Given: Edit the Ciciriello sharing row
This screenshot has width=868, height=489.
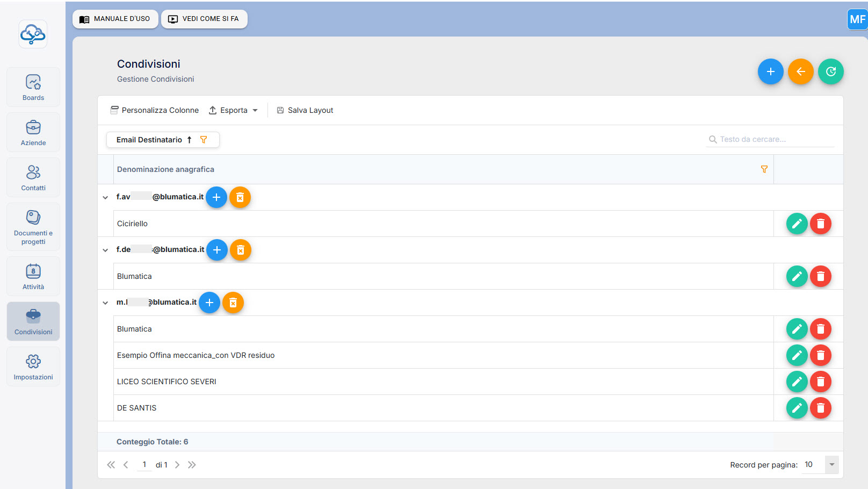Looking at the screenshot, I should [x=797, y=224].
